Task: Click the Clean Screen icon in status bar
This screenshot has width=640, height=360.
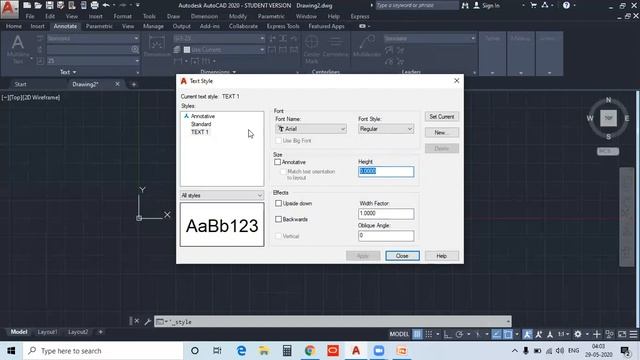Action: coord(622,334)
